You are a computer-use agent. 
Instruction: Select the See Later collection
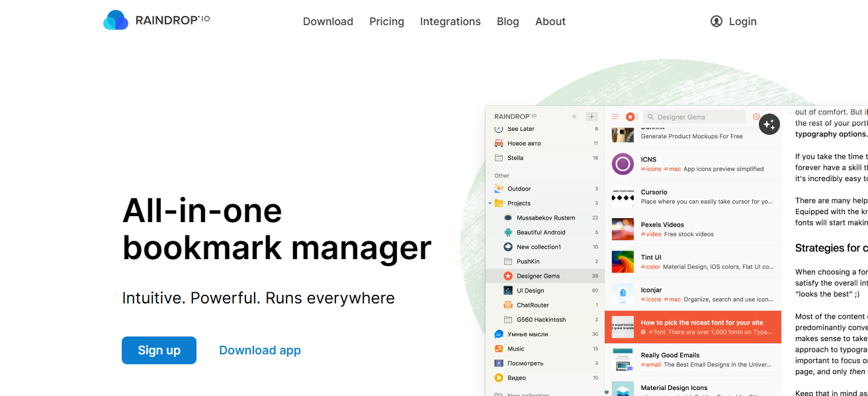546,129
